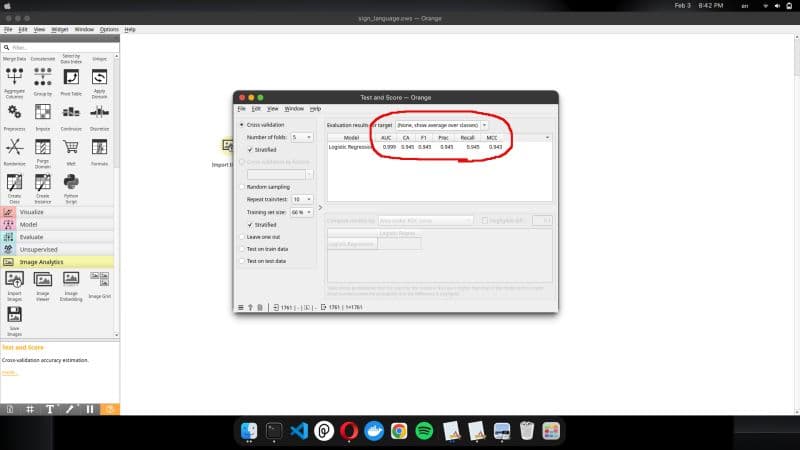Expand the Unsupervised widget category
Viewport: 800px width, 450px height.
[x=57, y=249]
